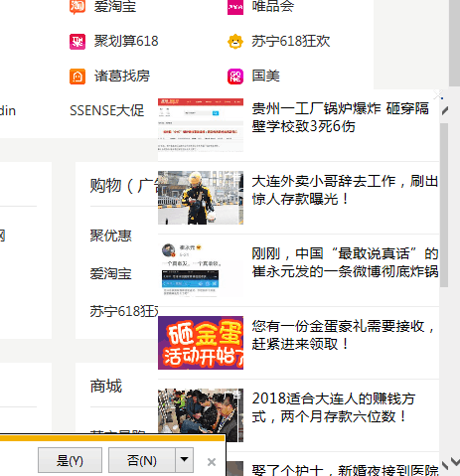Click the 是(Y) button
Image resolution: width=460 pixels, height=476 pixels.
click(70, 460)
